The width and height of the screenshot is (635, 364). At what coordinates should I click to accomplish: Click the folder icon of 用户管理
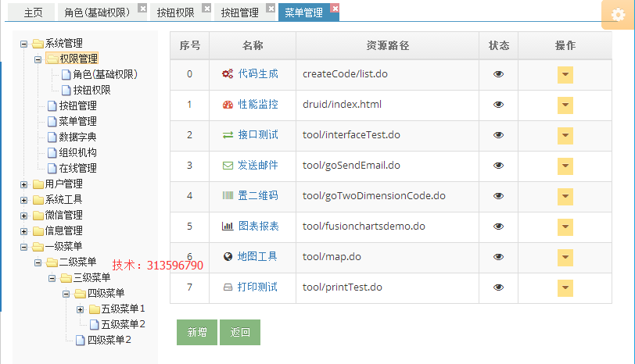(38, 184)
